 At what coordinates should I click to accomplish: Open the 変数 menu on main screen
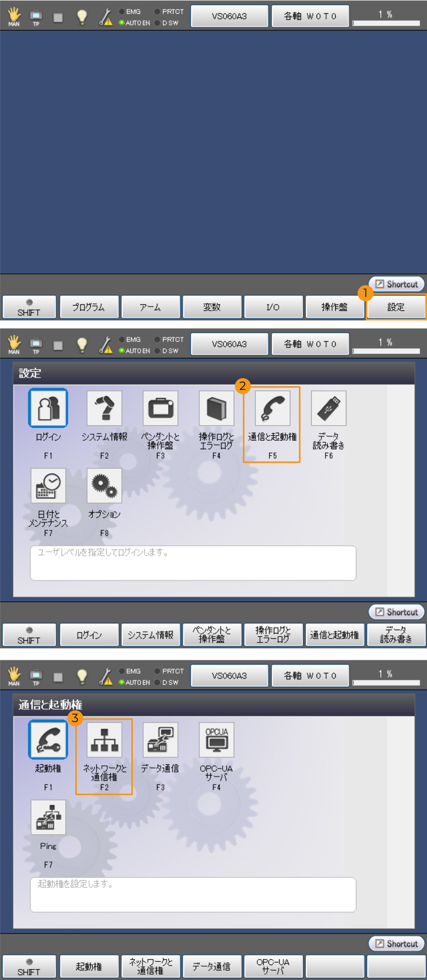click(212, 307)
